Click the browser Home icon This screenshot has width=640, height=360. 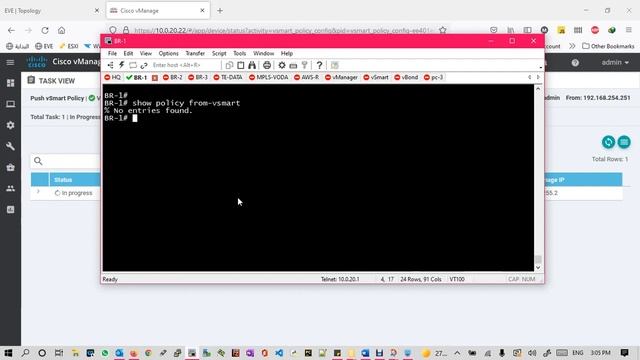(x=61, y=30)
